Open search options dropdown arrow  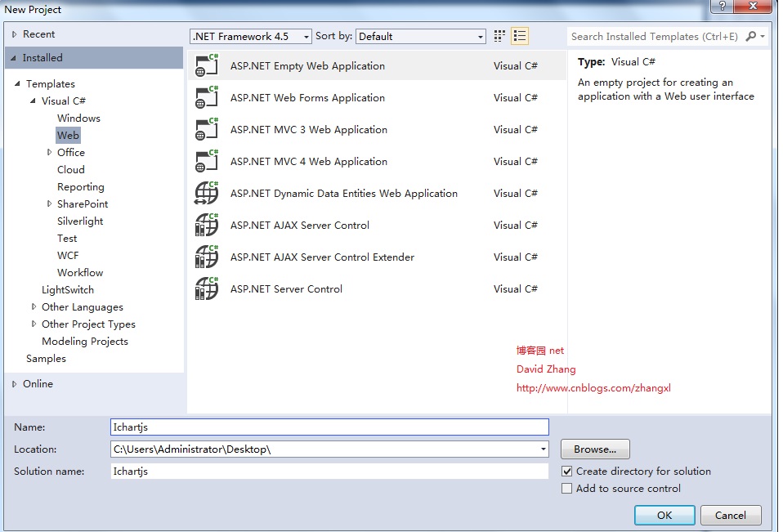763,37
